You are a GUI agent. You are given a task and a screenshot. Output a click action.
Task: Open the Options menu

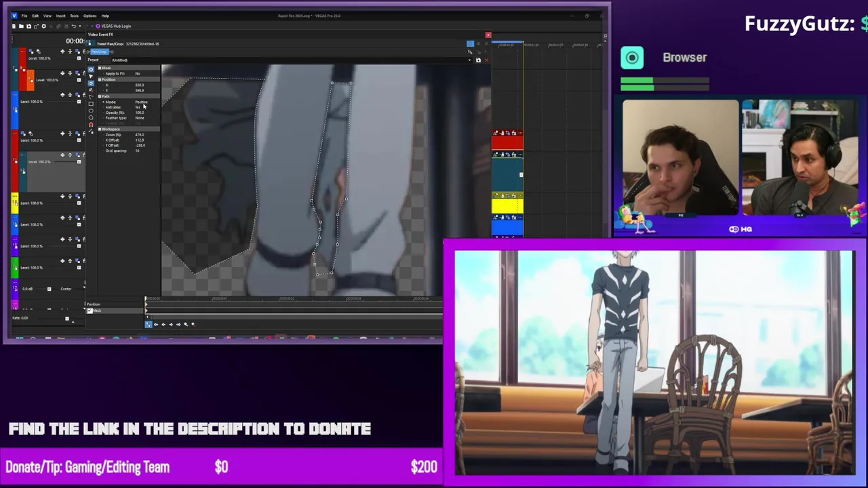(x=90, y=16)
